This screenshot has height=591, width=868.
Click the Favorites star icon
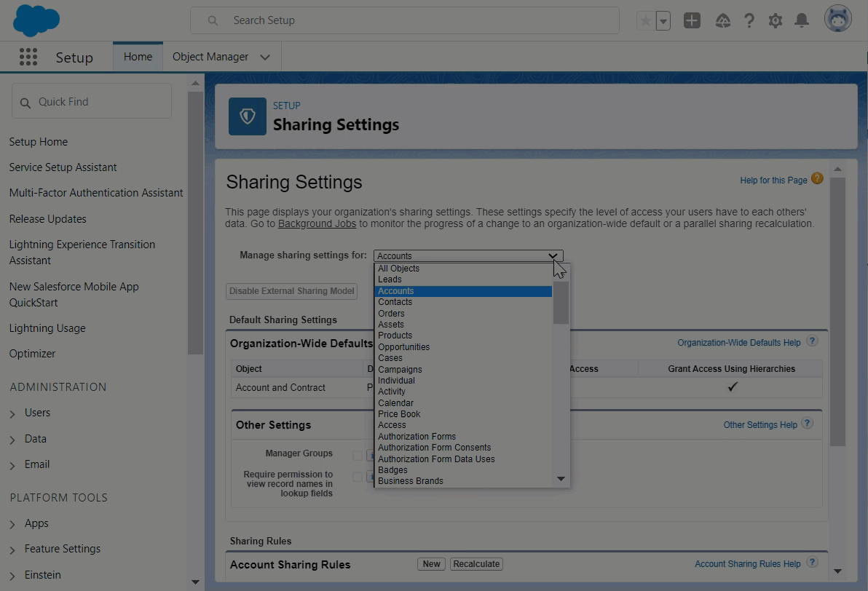tap(645, 21)
